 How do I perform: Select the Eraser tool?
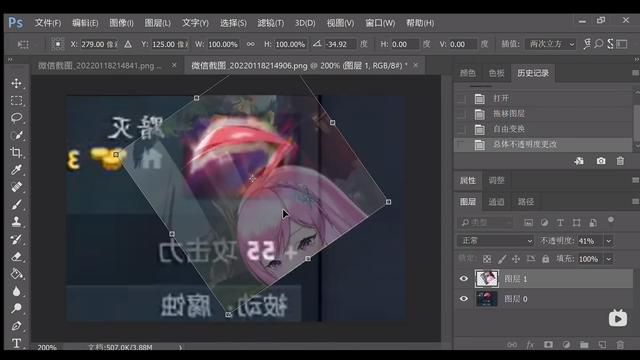click(16, 257)
